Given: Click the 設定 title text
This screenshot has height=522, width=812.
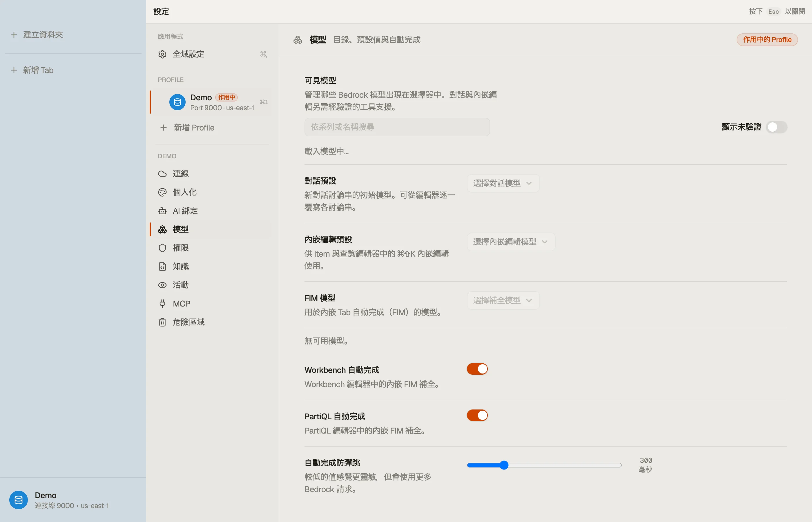Looking at the screenshot, I should coord(161,12).
